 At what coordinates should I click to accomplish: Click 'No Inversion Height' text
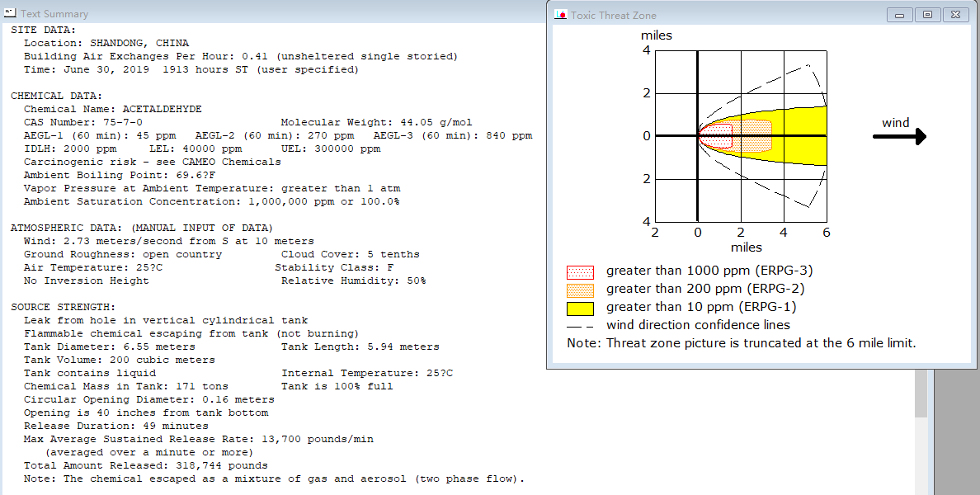87,280
